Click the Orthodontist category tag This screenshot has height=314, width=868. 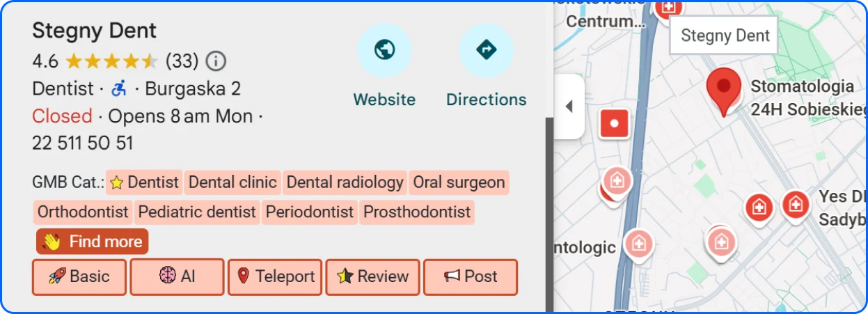point(83,212)
